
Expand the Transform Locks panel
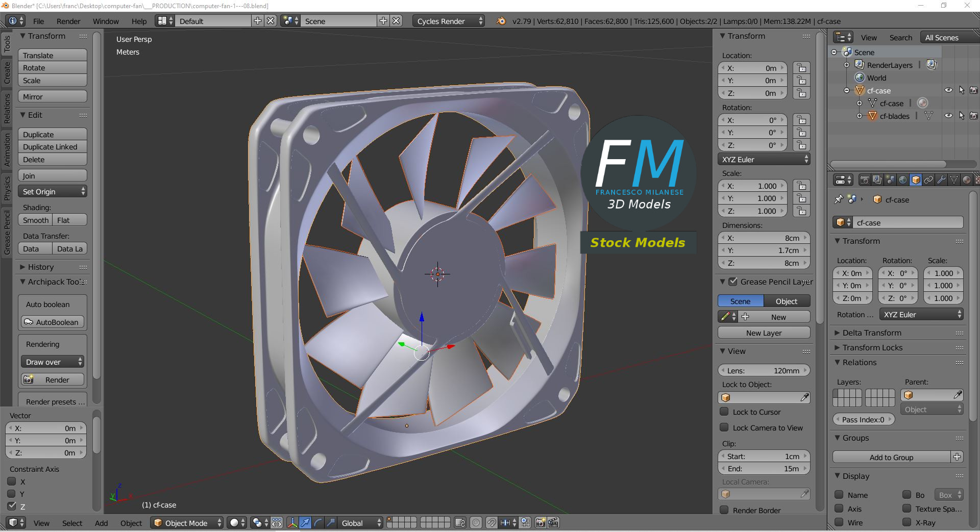[872, 347]
